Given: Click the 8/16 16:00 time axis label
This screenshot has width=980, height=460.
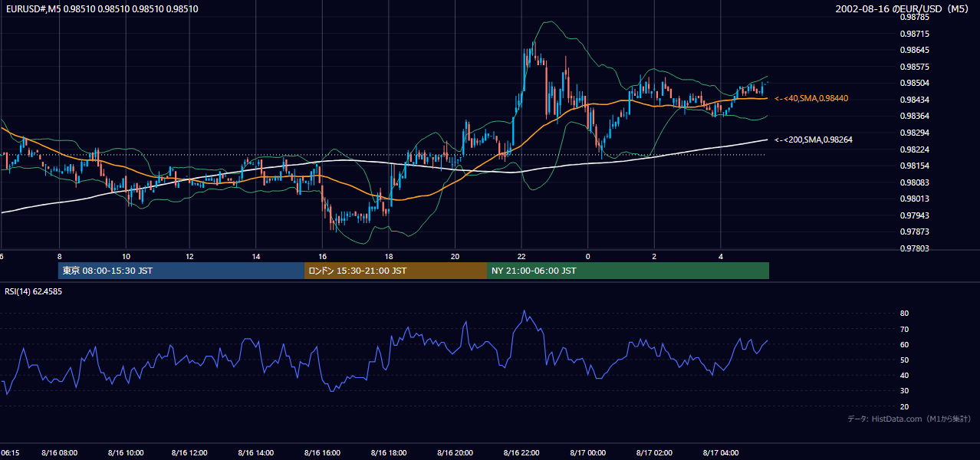Looking at the screenshot, I should (323, 453).
